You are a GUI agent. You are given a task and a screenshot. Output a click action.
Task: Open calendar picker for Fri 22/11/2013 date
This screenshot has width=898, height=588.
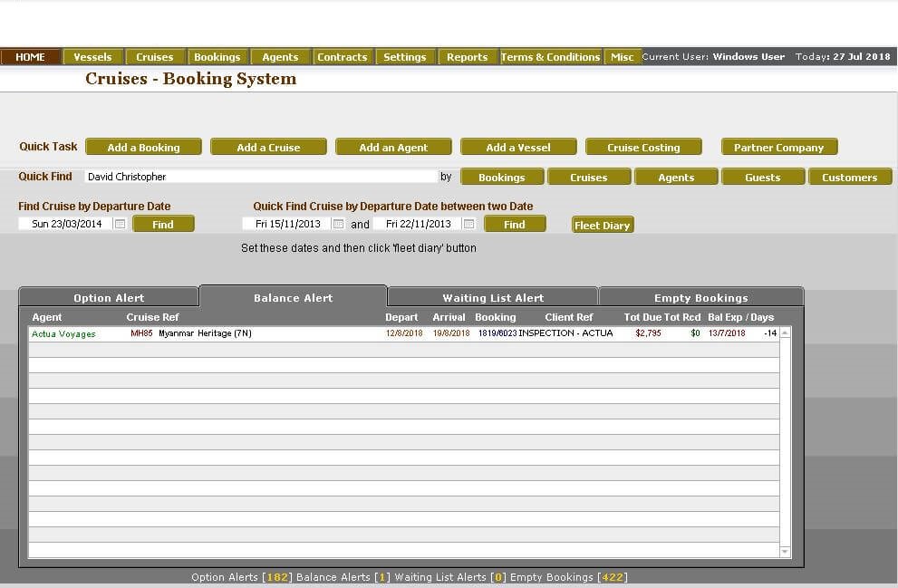(x=468, y=224)
